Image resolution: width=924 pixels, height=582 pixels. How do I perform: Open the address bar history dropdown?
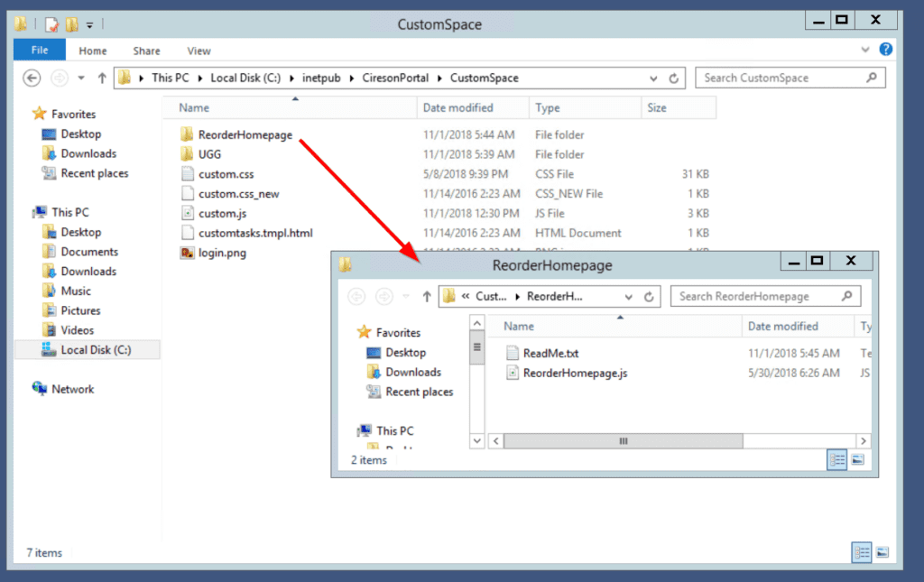652,78
